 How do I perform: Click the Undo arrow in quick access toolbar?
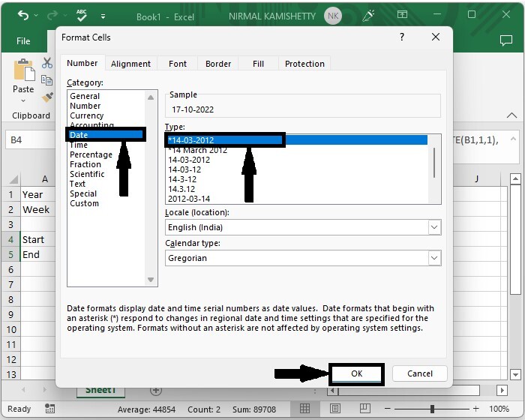pos(22,16)
